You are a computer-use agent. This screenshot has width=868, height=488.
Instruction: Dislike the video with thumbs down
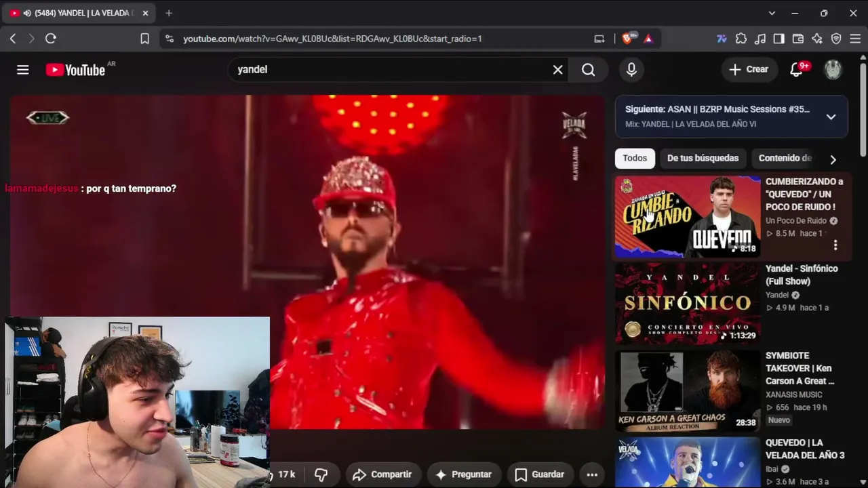click(321, 474)
